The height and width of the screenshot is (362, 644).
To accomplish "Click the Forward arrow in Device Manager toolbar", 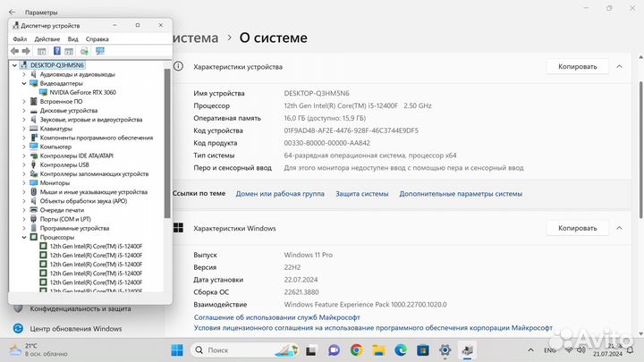I will (x=26, y=51).
